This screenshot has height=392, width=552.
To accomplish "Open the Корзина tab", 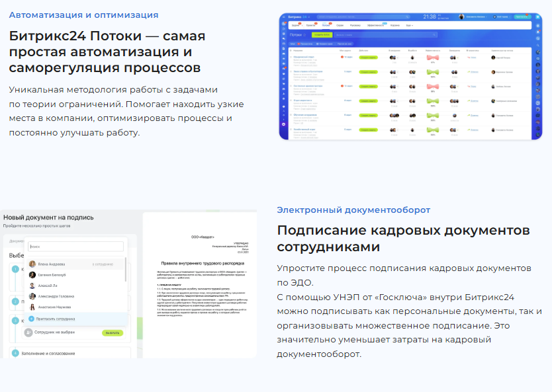I will 395,25.
